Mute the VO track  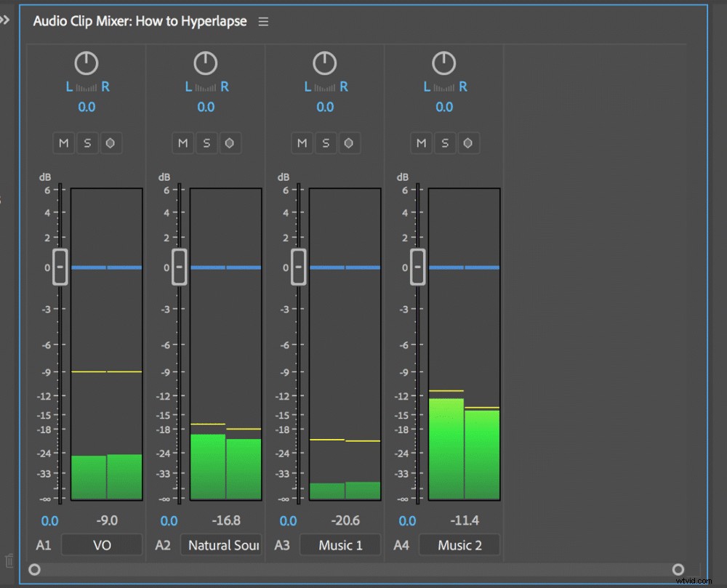pos(63,142)
